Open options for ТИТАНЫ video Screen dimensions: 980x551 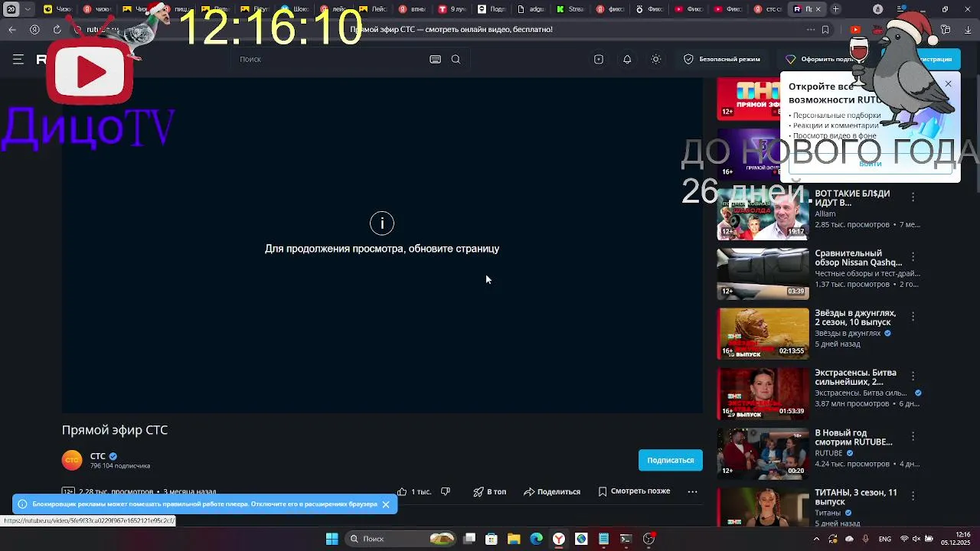[x=913, y=496]
